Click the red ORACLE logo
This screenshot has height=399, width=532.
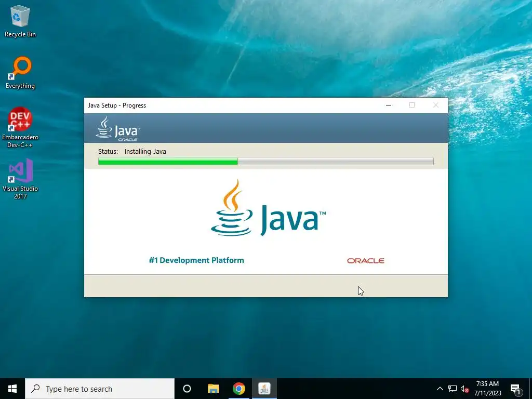[365, 261]
